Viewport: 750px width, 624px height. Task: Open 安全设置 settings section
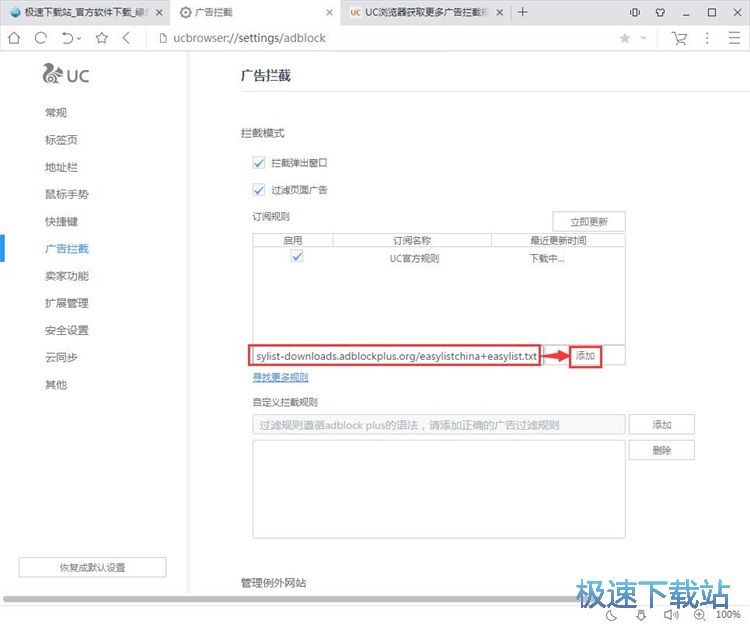click(66, 330)
